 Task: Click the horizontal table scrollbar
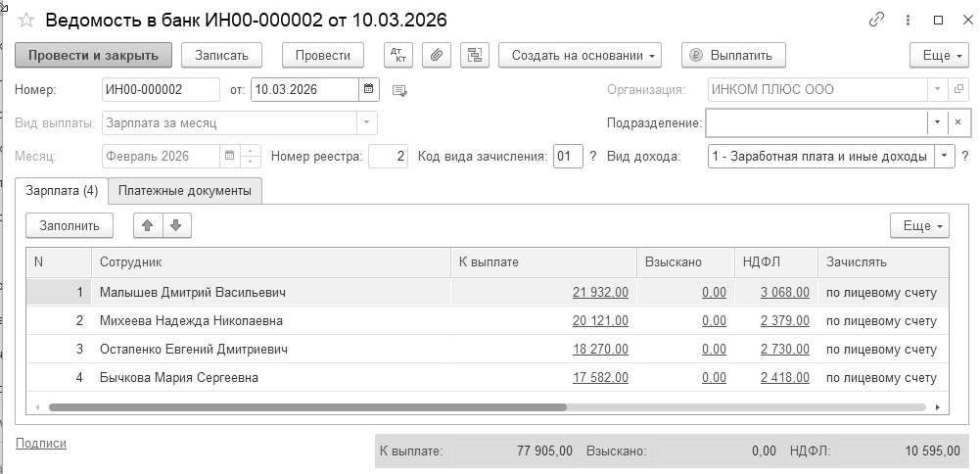pyautogui.click(x=307, y=406)
